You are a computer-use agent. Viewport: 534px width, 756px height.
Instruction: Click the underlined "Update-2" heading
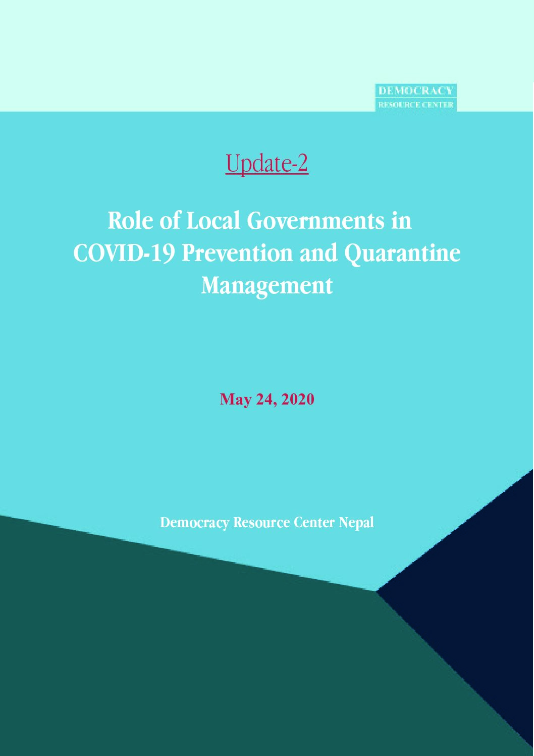[x=266, y=164]
